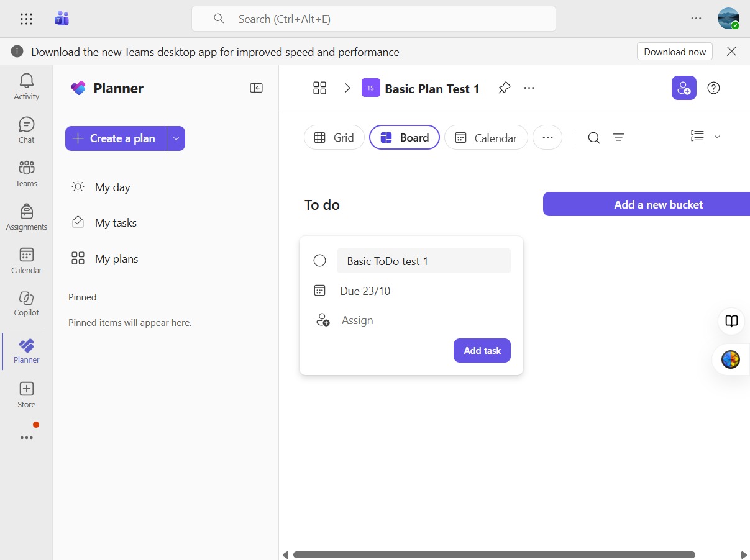Screen dimensions: 750x560
Task: Select the Planner app icon
Action: (27, 351)
